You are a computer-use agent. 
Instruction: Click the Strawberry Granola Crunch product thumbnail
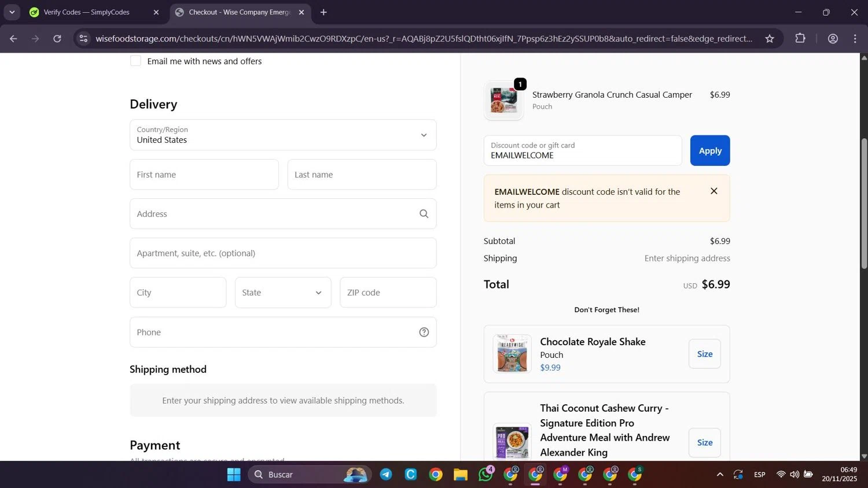pos(504,101)
